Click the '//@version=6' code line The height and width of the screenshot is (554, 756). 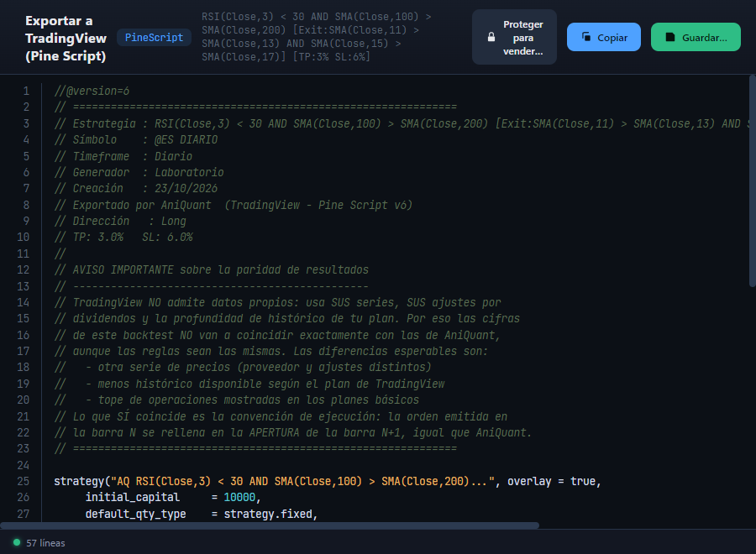(92, 91)
